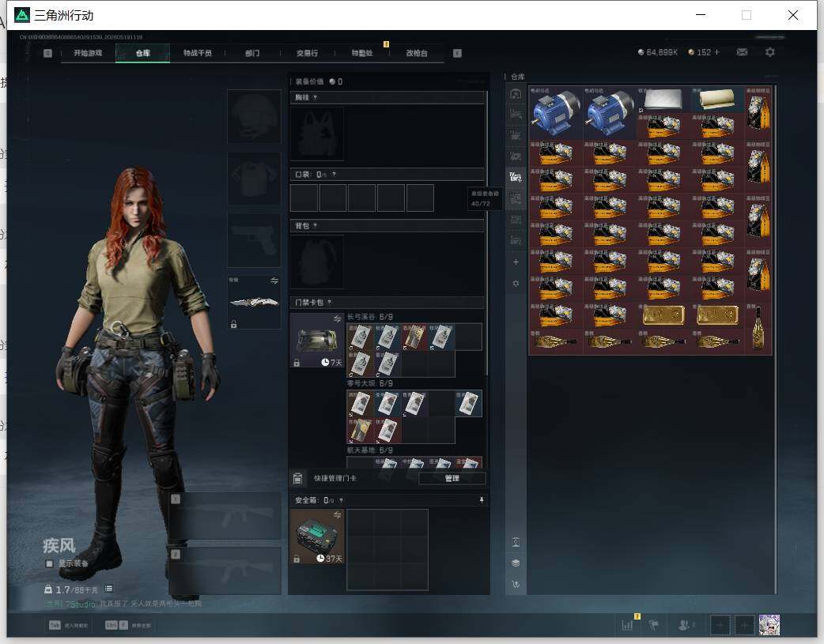Viewport: 824px width, 644px height.
Task: Click the help question mark beside 背包
Action: pyautogui.click(x=315, y=226)
